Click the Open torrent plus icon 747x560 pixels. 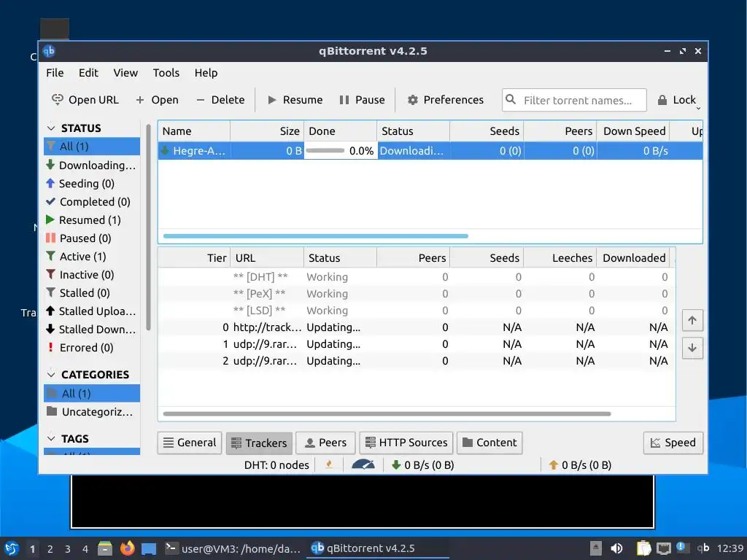(139, 100)
